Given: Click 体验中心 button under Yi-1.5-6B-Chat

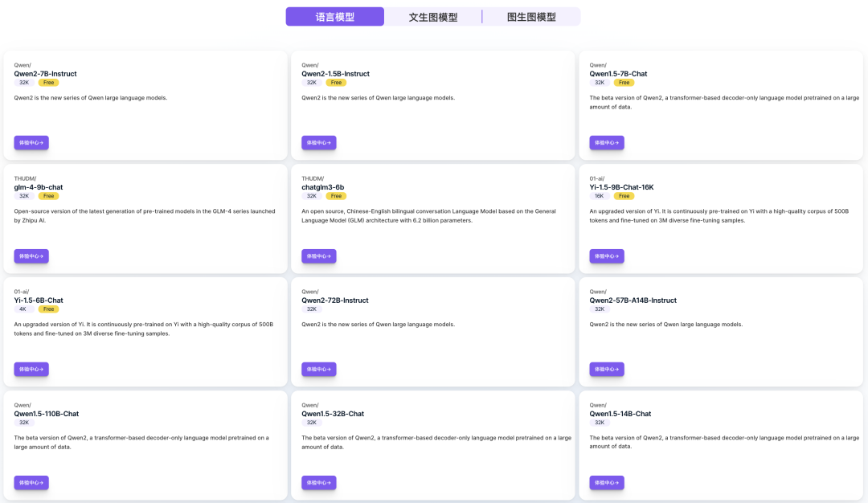Looking at the screenshot, I should coord(31,370).
